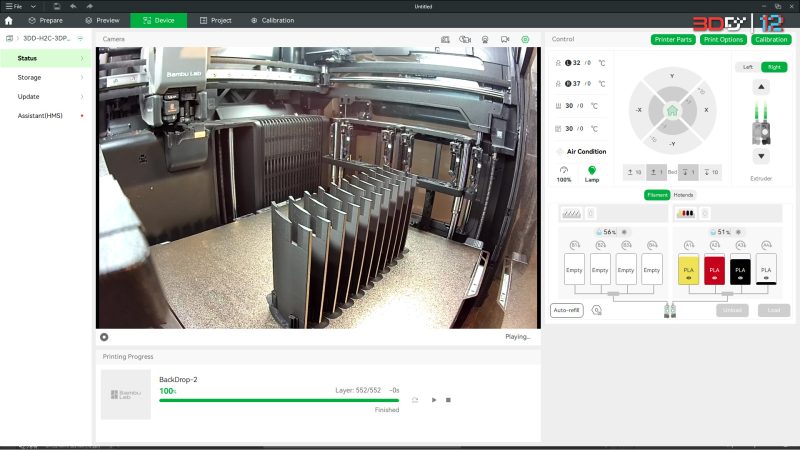The image size is (800, 450).
Task: Click the home icon in top bar
Action: click(9, 20)
